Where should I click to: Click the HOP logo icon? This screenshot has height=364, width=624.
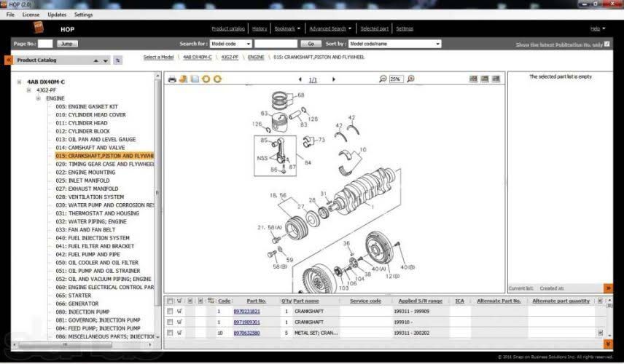tap(38, 27)
